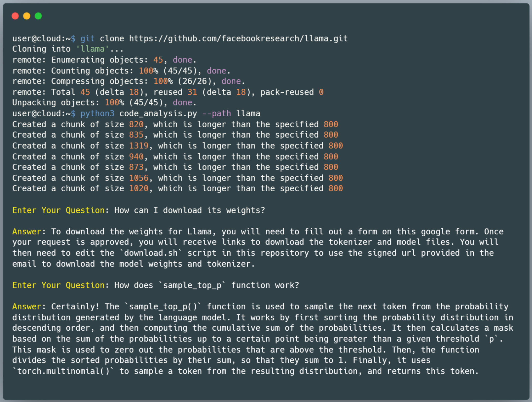Click the blue "python3" command word
This screenshot has width=532, height=402.
(97, 113)
